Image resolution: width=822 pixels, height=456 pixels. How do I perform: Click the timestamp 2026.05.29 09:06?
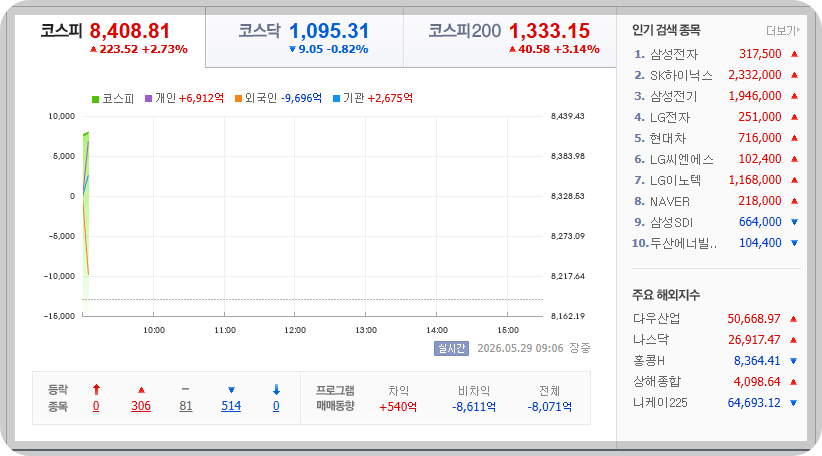click(x=520, y=349)
